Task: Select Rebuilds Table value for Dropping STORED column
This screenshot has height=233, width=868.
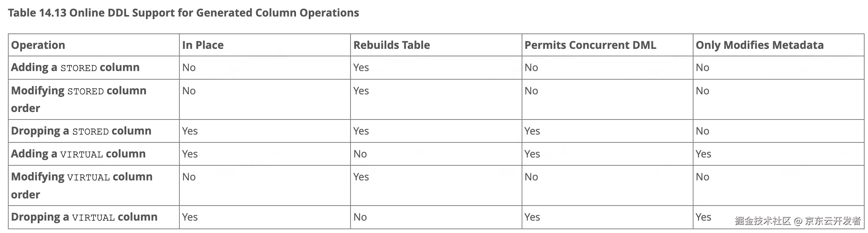Action: click(x=361, y=131)
